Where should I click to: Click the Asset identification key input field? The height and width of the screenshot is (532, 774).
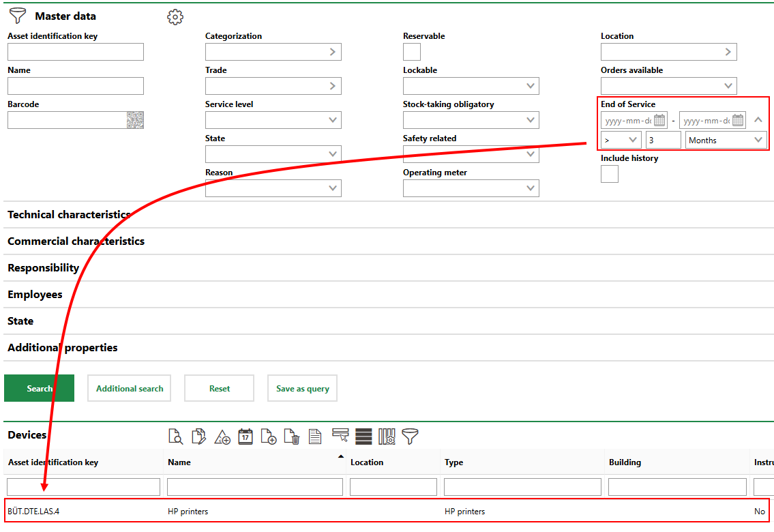tap(76, 52)
